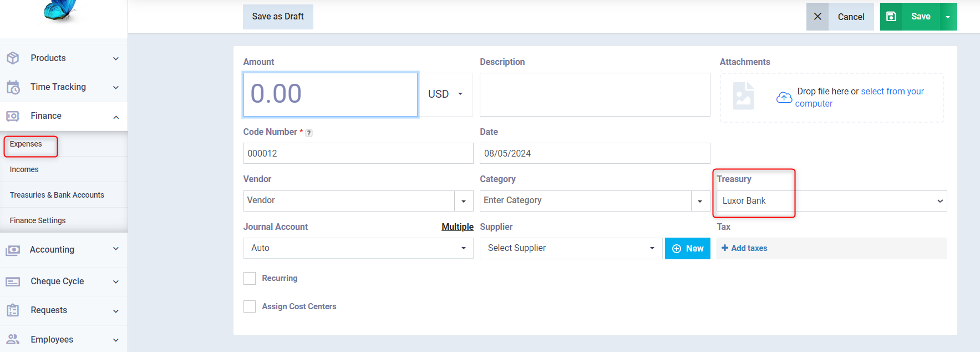This screenshot has width=980, height=352.
Task: Click the Time Tracking calendar-clock icon
Action: (x=13, y=87)
